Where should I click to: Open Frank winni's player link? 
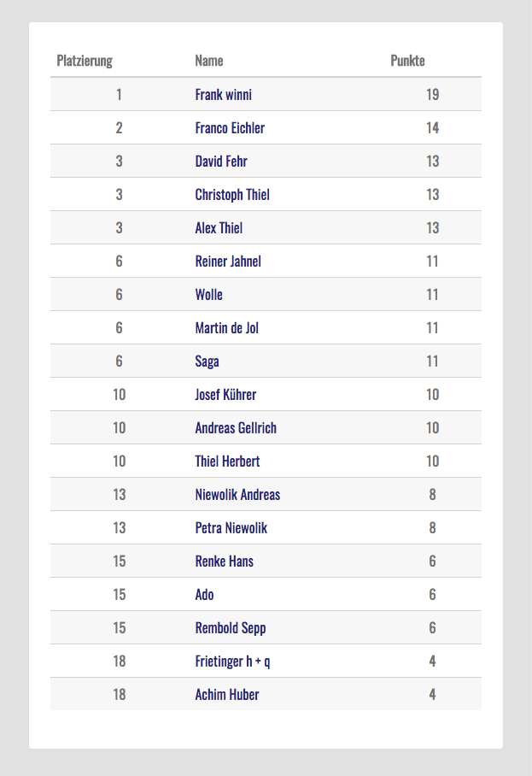(x=223, y=95)
